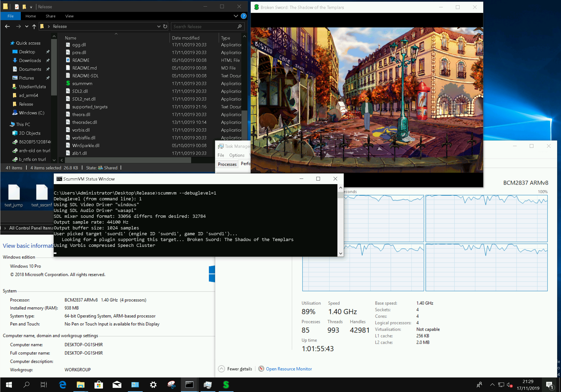The width and height of the screenshot is (561, 392).
Task: Open Task View on the taskbar
Action: pyautogui.click(x=44, y=385)
